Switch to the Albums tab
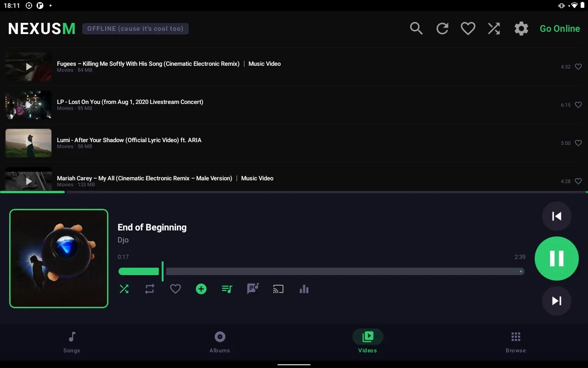The width and height of the screenshot is (588, 368). (220, 343)
